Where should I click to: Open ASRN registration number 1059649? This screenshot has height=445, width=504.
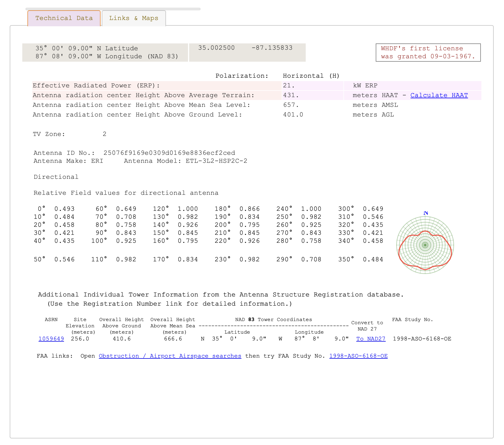(x=51, y=339)
